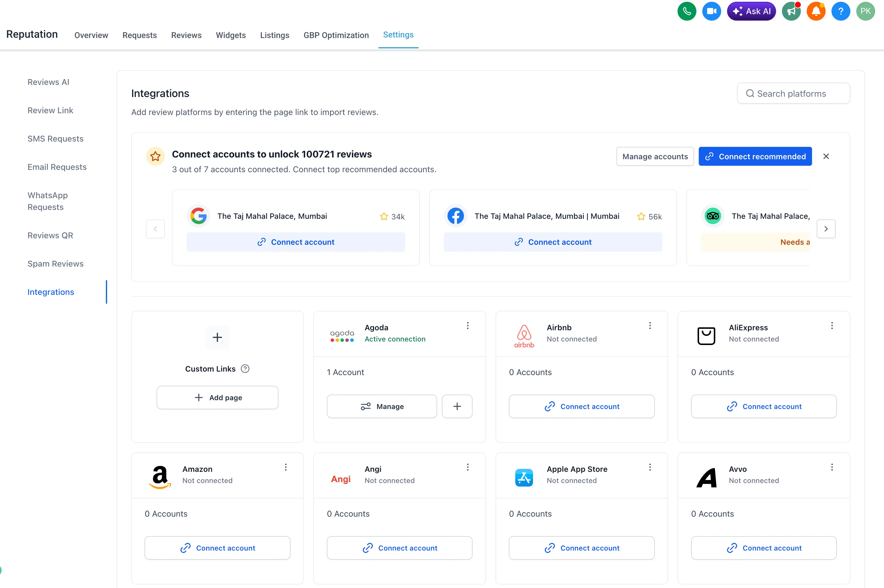Click the Tripadvisor owl logo
Viewport: 884px width, 588px height.
click(713, 216)
